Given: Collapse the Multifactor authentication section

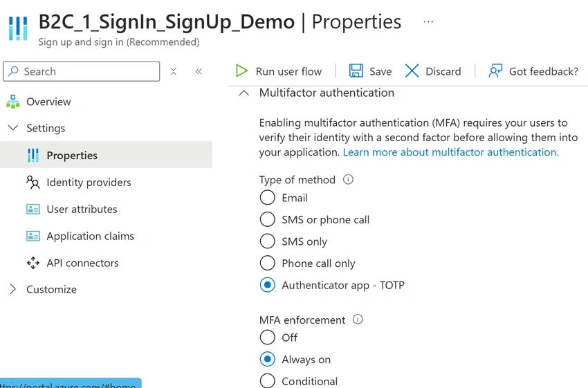Looking at the screenshot, I should tap(244, 93).
